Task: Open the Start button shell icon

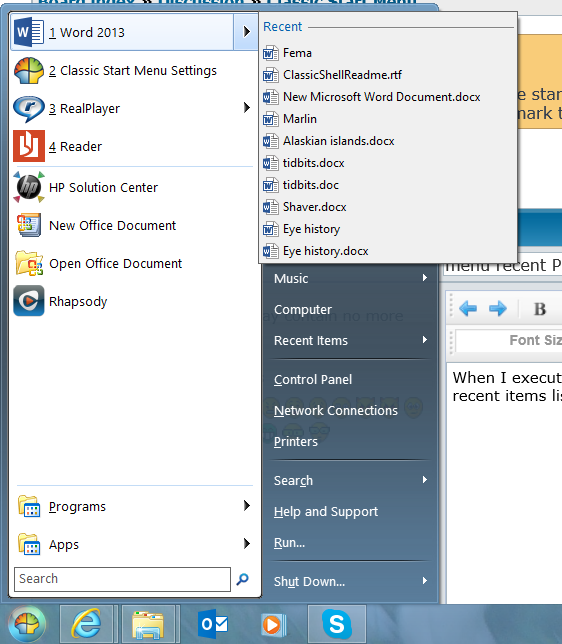Action: coord(27,624)
